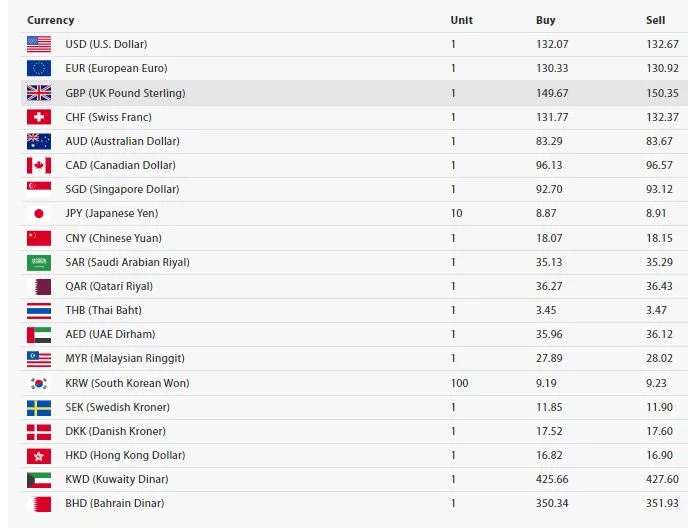This screenshot has width=688, height=528.
Task: Click the South Korean flag icon
Action: (39, 383)
